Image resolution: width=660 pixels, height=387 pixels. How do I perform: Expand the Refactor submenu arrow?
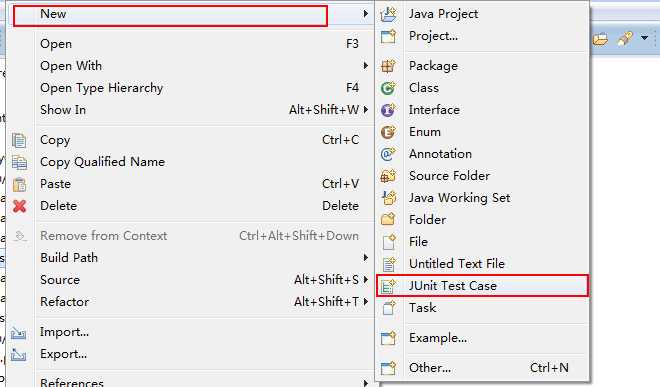365,302
